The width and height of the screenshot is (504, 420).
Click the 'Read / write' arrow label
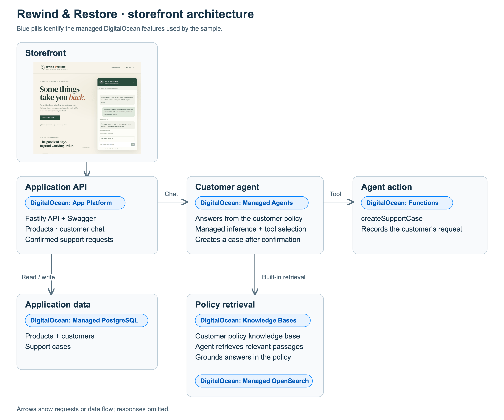pyautogui.click(x=38, y=277)
